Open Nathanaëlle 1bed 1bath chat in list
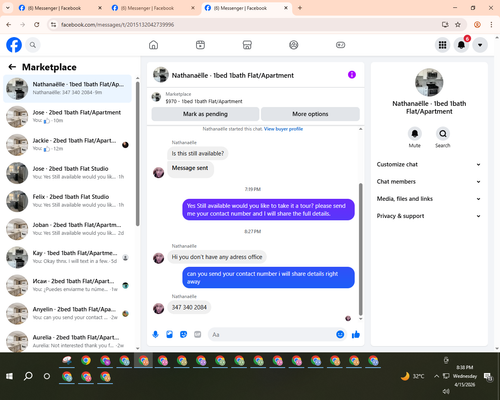 coord(67,89)
